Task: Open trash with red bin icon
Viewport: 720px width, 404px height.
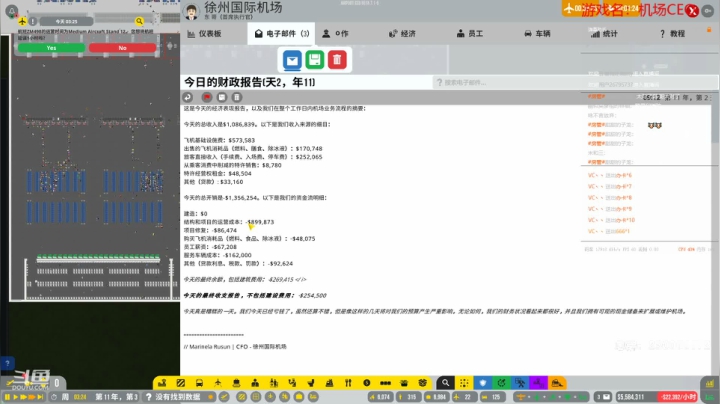Action: coord(337,60)
